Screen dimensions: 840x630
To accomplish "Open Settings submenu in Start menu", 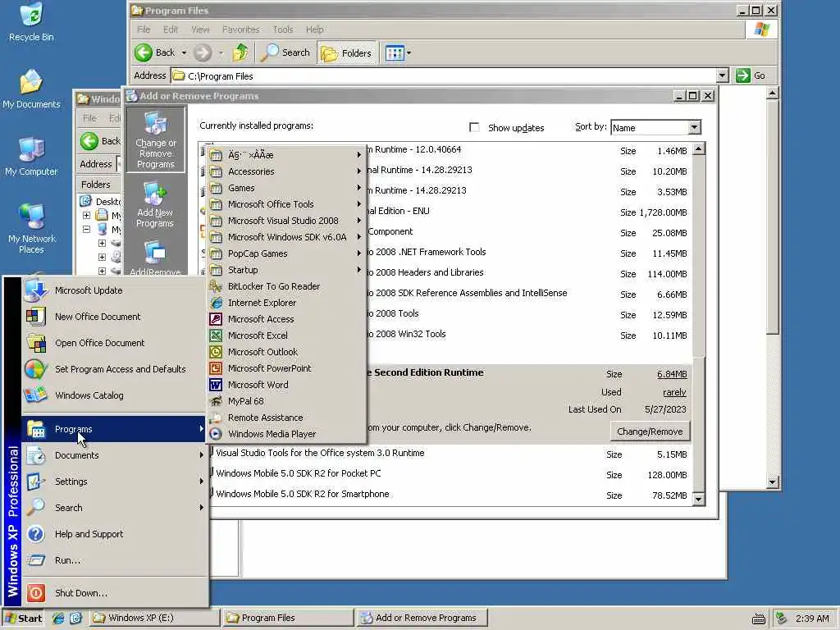I will click(113, 482).
